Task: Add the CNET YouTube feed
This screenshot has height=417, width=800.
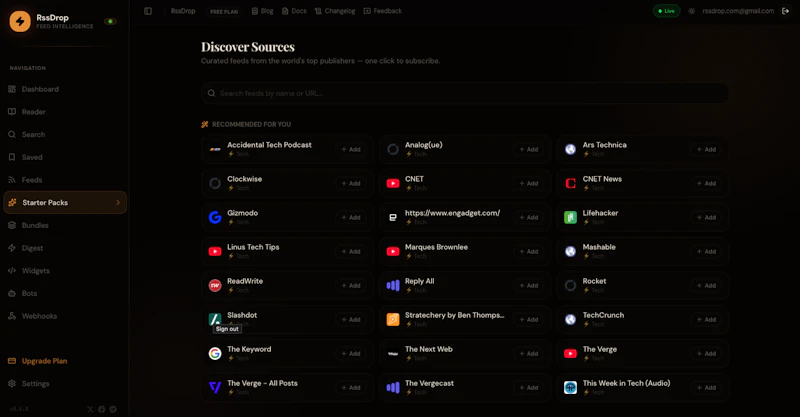Action: (x=529, y=183)
